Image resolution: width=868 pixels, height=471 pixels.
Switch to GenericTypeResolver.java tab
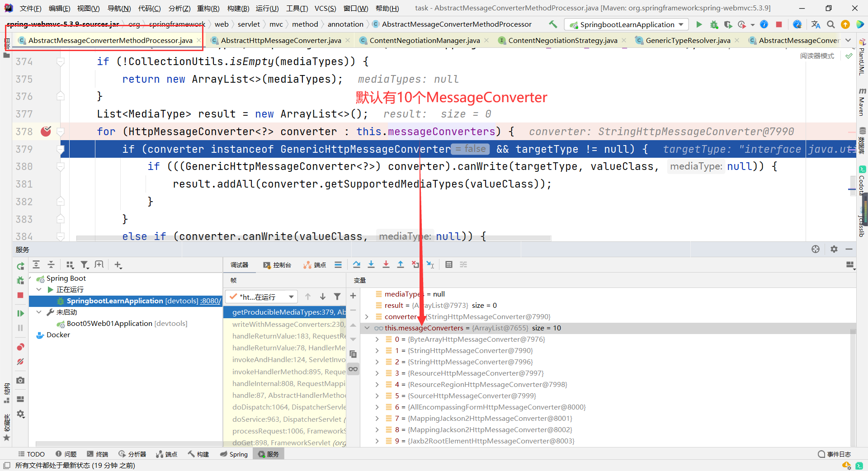[x=688, y=40]
